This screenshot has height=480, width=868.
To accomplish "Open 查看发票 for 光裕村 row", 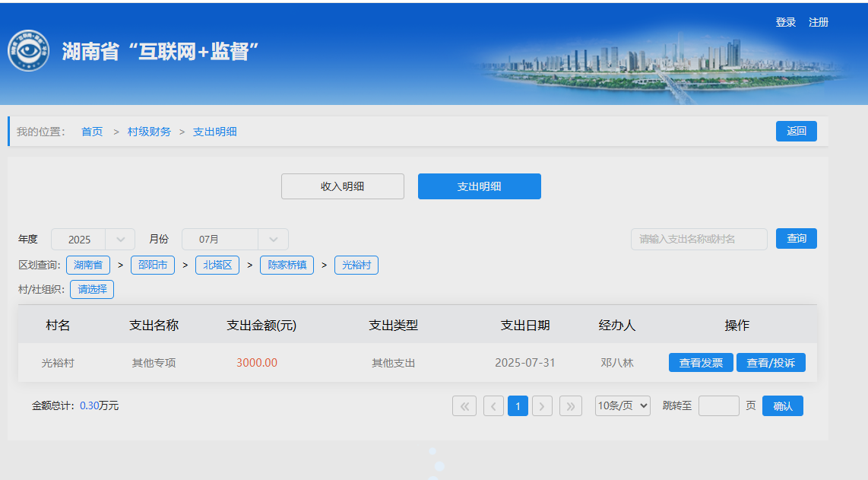I will 701,363.
